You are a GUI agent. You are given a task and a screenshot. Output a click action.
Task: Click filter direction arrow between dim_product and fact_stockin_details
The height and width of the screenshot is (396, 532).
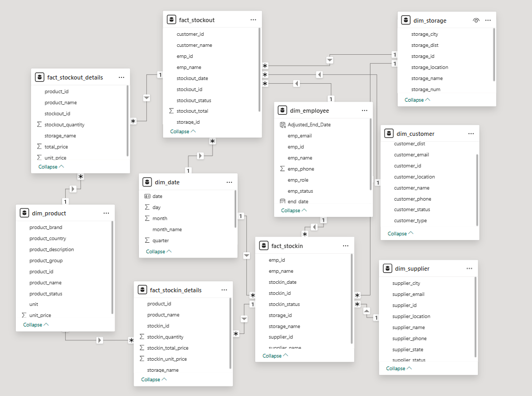99,340
